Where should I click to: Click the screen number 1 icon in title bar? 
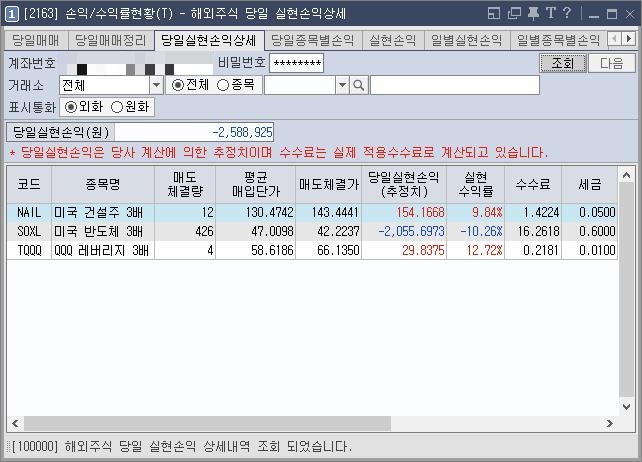(x=11, y=14)
